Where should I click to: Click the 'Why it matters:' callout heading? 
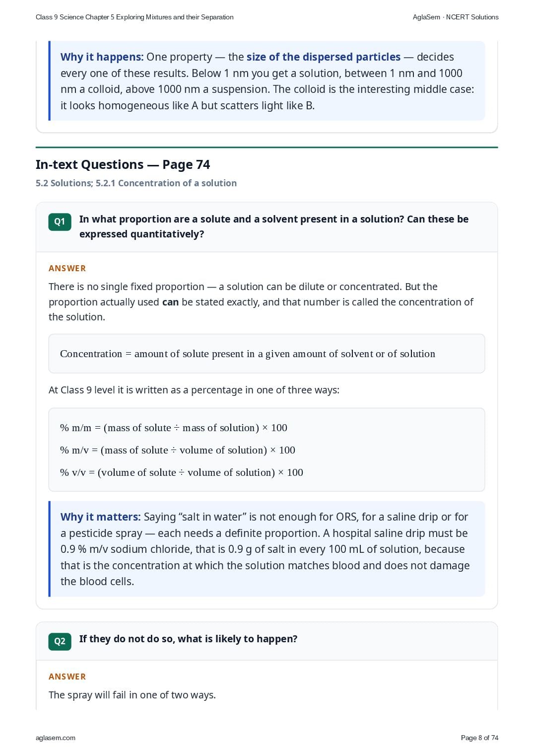pyautogui.click(x=100, y=517)
